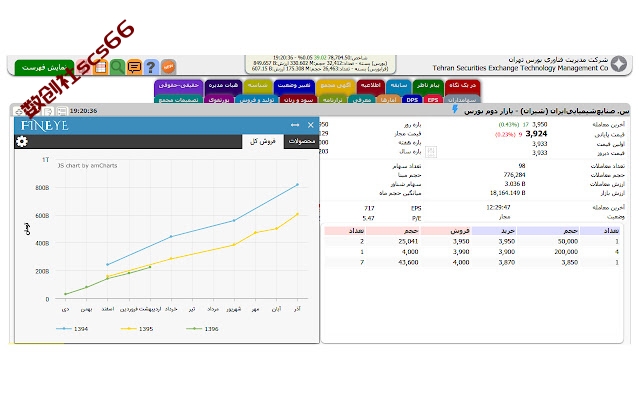The image size is (640, 400).
Task: Toggle the 1396 series in chart legend
Action: point(202,329)
